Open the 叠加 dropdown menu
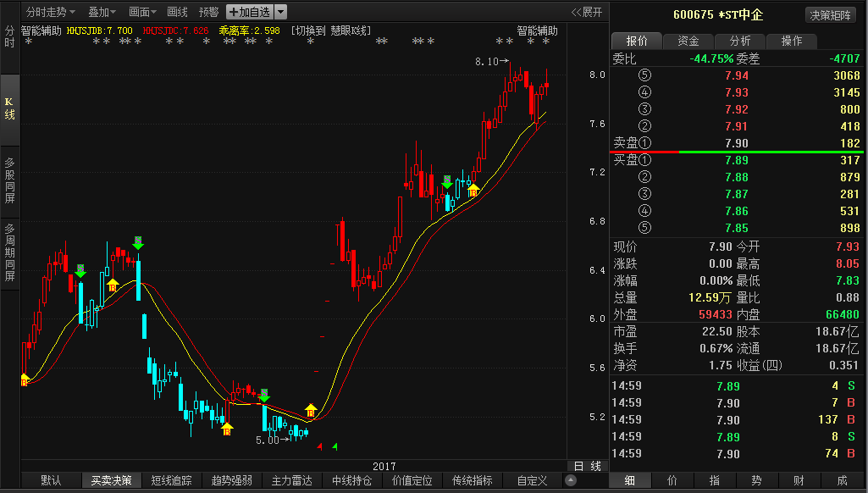 [x=102, y=12]
